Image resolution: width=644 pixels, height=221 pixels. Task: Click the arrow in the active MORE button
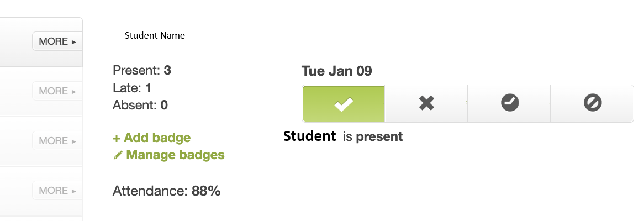coord(74,42)
